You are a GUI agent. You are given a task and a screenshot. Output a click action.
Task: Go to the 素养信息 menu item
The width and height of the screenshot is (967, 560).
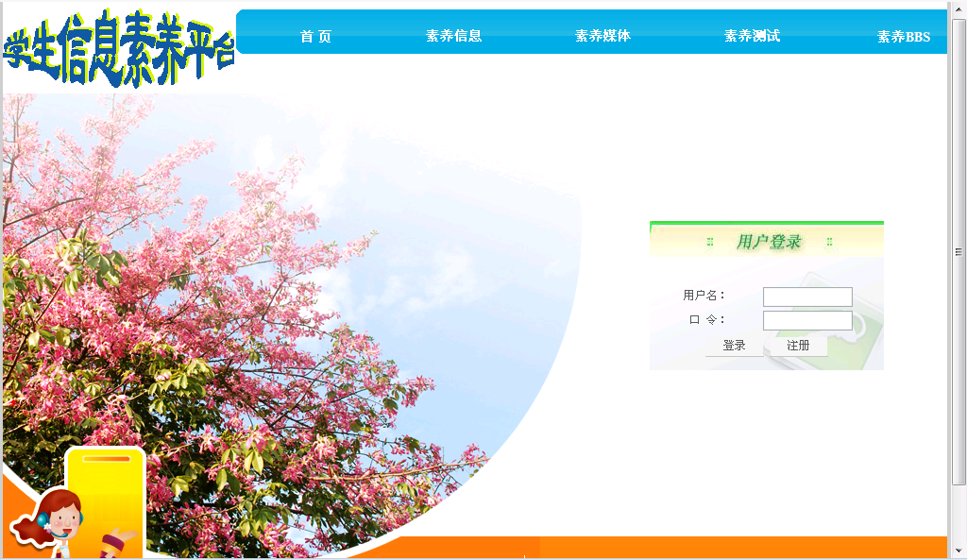pos(453,36)
